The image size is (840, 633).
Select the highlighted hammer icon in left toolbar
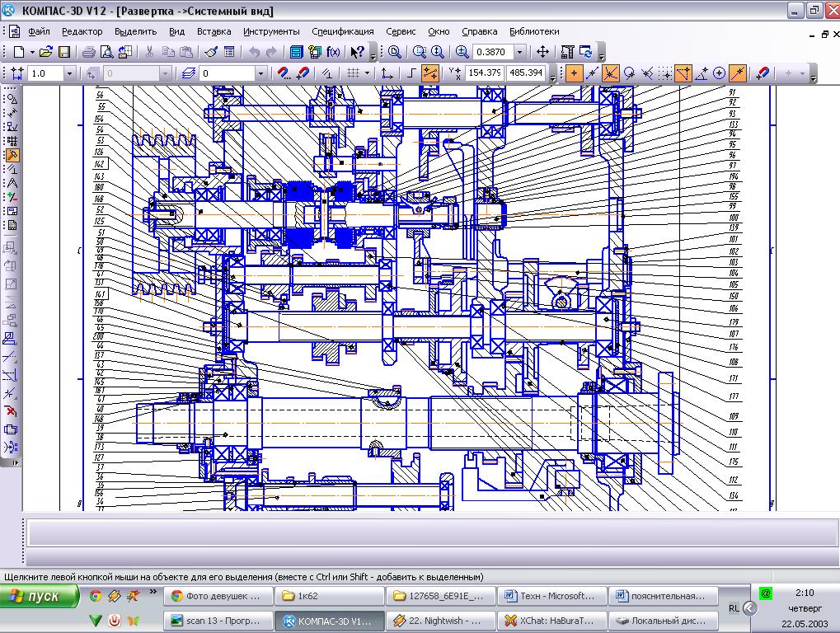(x=12, y=155)
